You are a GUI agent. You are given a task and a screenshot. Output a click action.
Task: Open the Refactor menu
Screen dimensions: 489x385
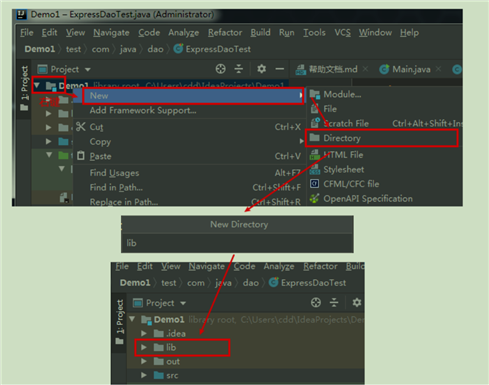click(225, 33)
